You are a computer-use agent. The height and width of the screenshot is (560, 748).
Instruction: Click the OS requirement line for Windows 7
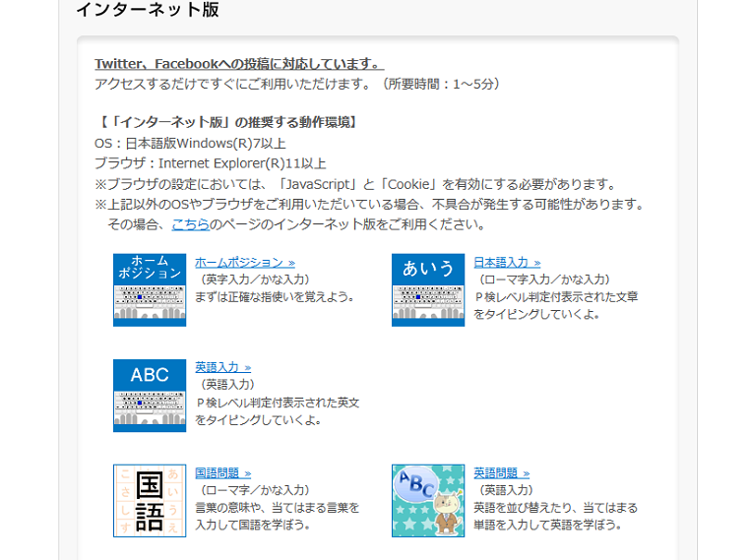(190, 144)
